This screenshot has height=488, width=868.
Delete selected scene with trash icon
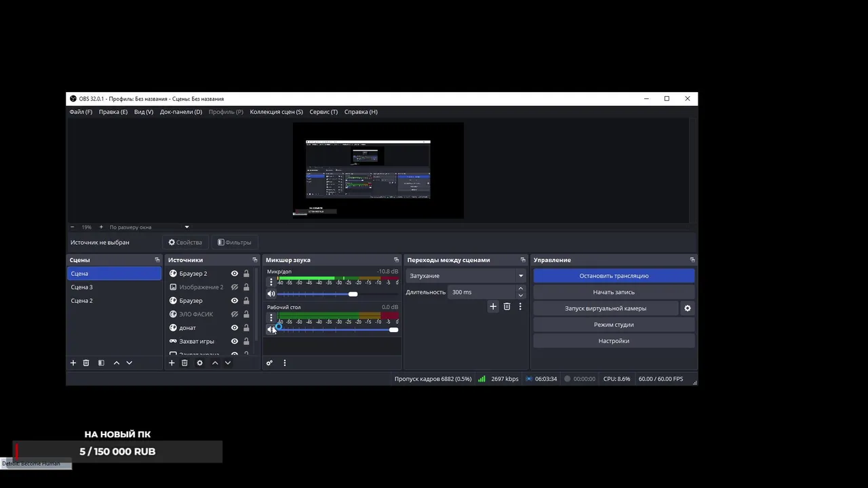(86, 363)
